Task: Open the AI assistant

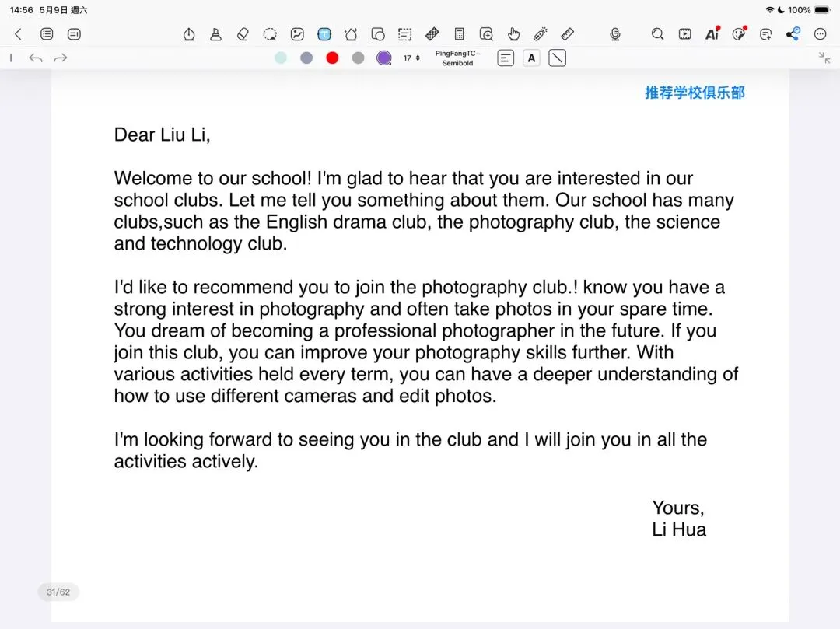Action: pyautogui.click(x=712, y=34)
